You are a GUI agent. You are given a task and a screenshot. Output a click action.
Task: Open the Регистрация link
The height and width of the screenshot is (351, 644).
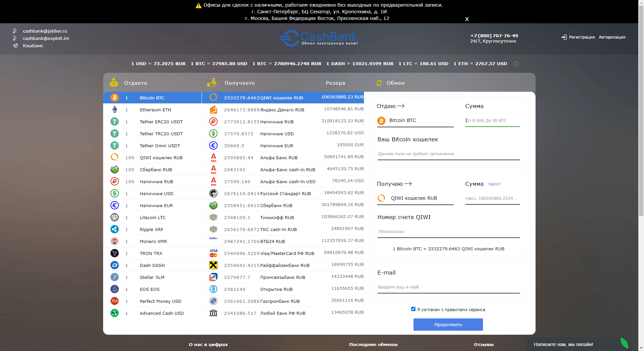point(581,37)
